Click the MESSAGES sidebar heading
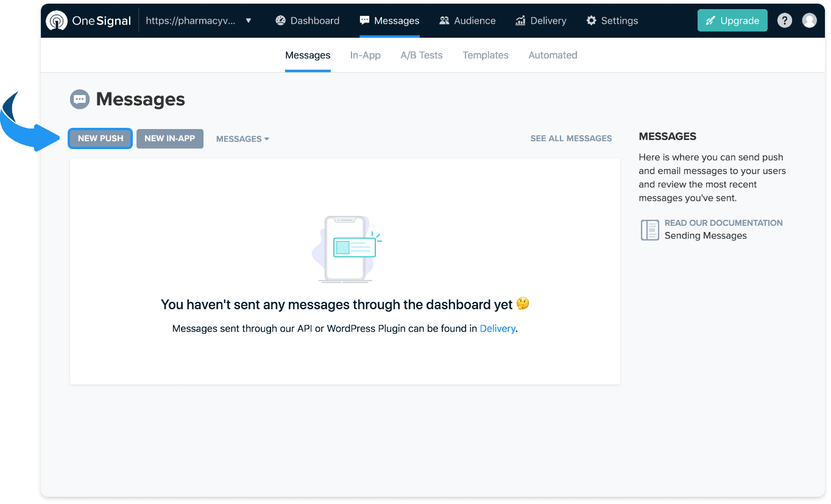Image resolution: width=831 pixels, height=504 pixels. (667, 136)
